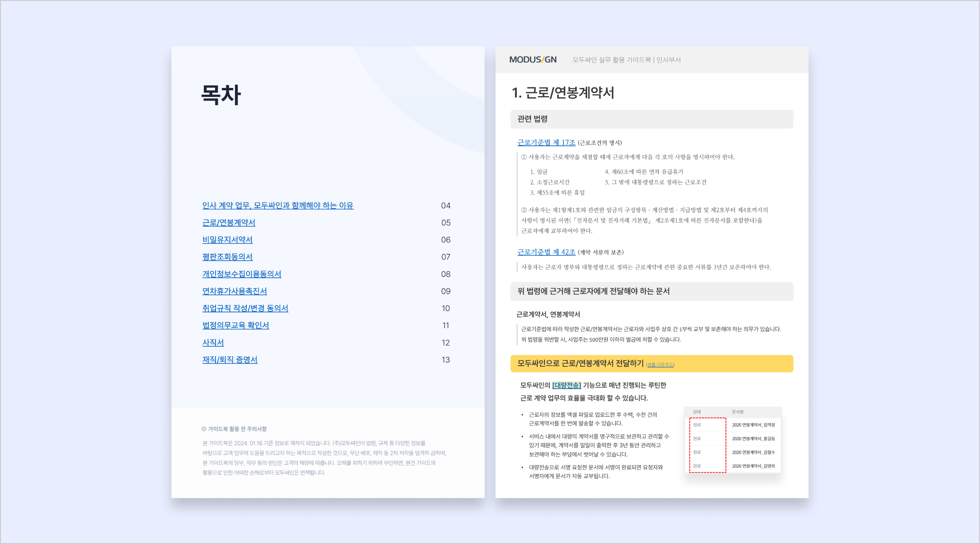
Task: Follow the 법정의무교육 확인서 link
Action: coord(235,325)
